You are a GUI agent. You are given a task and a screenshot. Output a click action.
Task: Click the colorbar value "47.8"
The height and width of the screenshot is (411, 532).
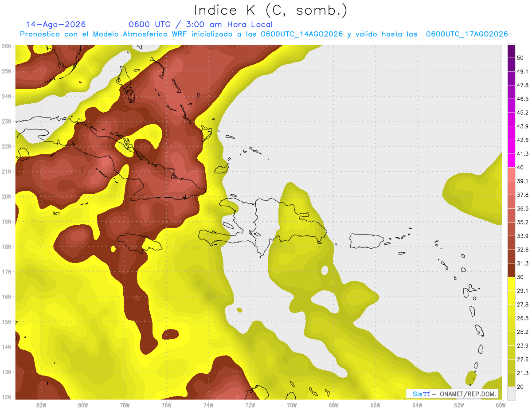[523, 85]
